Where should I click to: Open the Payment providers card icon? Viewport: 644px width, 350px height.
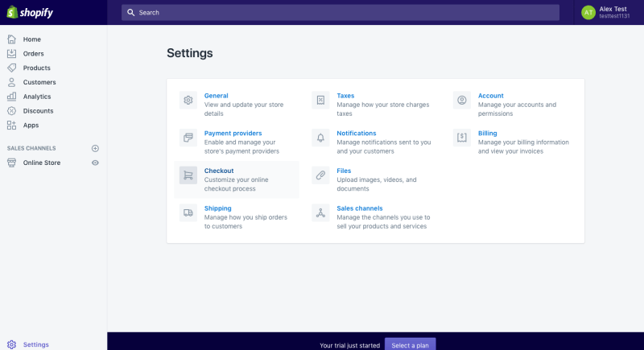click(x=188, y=138)
